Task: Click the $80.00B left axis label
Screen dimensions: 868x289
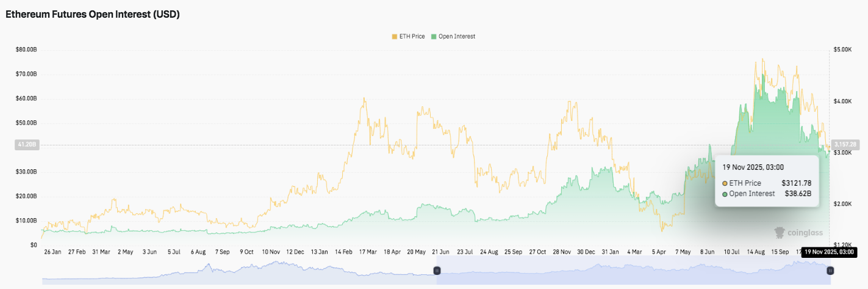Action: [x=26, y=49]
